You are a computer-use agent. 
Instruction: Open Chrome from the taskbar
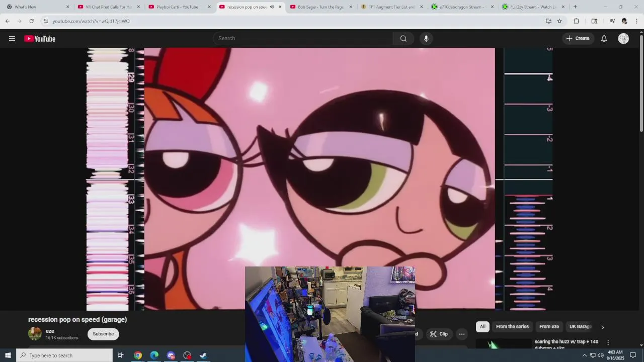(x=138, y=355)
